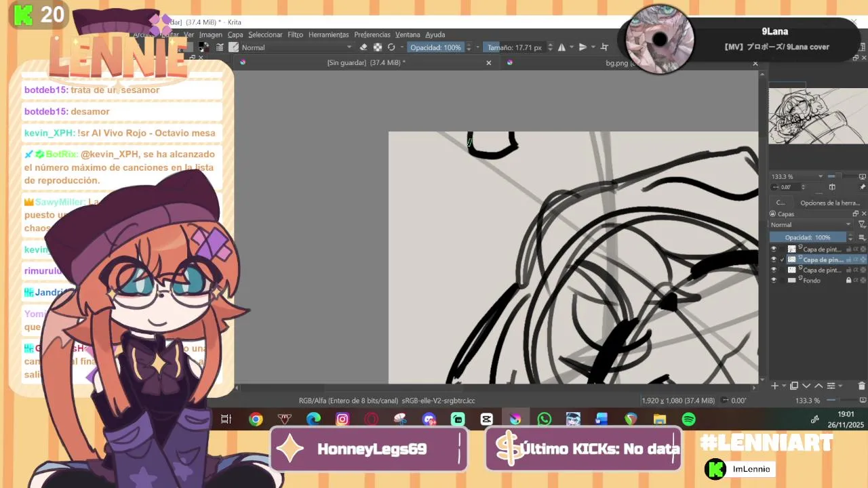The image size is (868, 488).
Task: Switch to the [Sin guardar] document tab
Action: [x=366, y=63]
